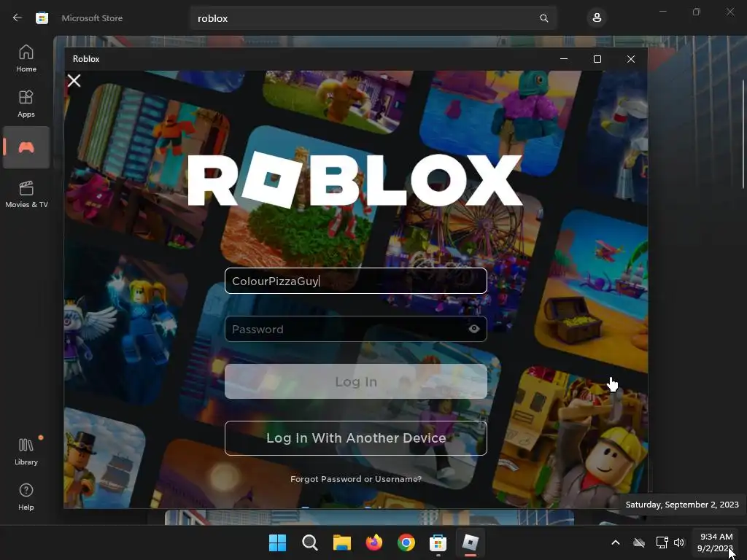Open File Explorer from taskbar
This screenshot has height=560, width=747.
pyautogui.click(x=342, y=542)
